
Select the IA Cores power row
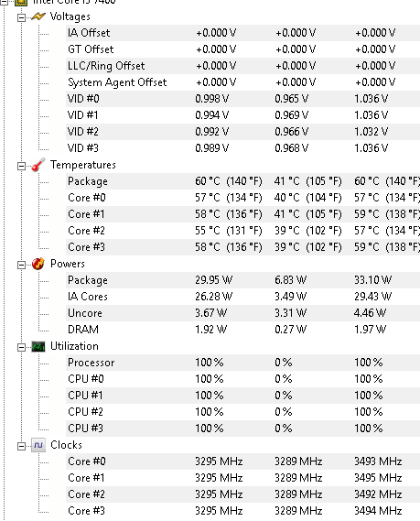242,297
